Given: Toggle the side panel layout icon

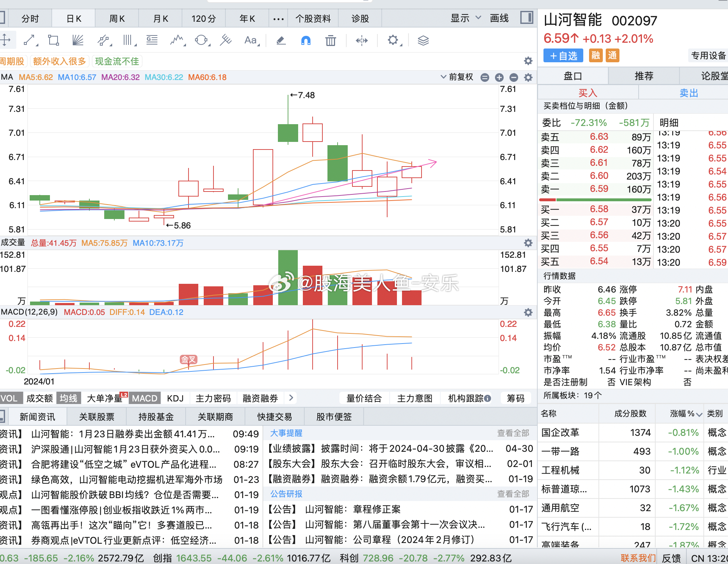Looking at the screenshot, I should (x=527, y=18).
